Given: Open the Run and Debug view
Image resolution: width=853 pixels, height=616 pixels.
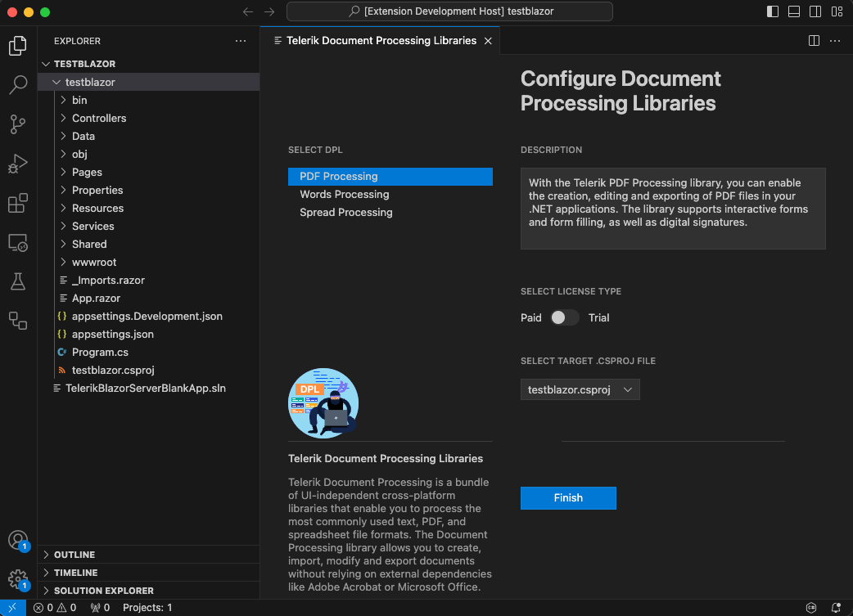Looking at the screenshot, I should (18, 164).
